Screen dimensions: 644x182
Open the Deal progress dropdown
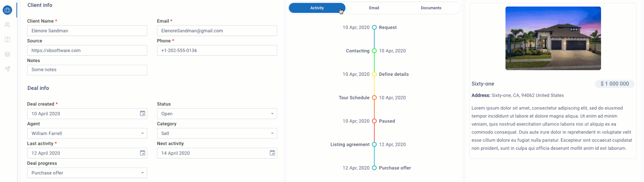87,173
